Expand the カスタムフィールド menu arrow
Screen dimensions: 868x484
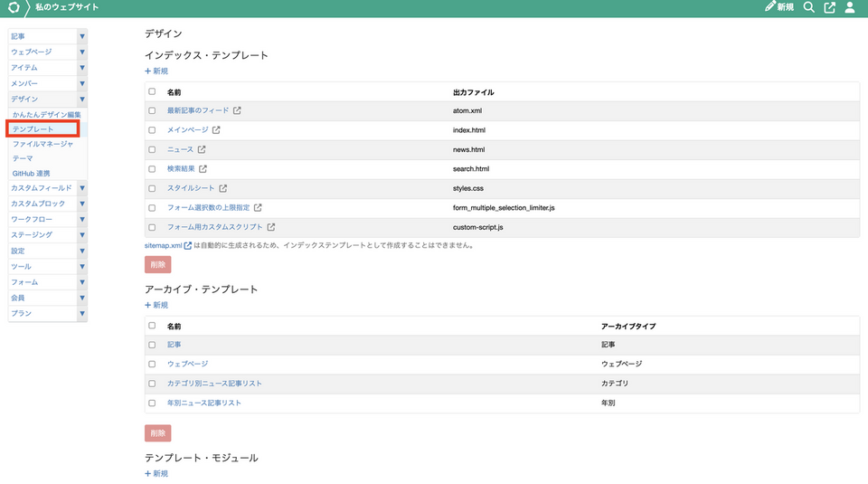[82, 188]
